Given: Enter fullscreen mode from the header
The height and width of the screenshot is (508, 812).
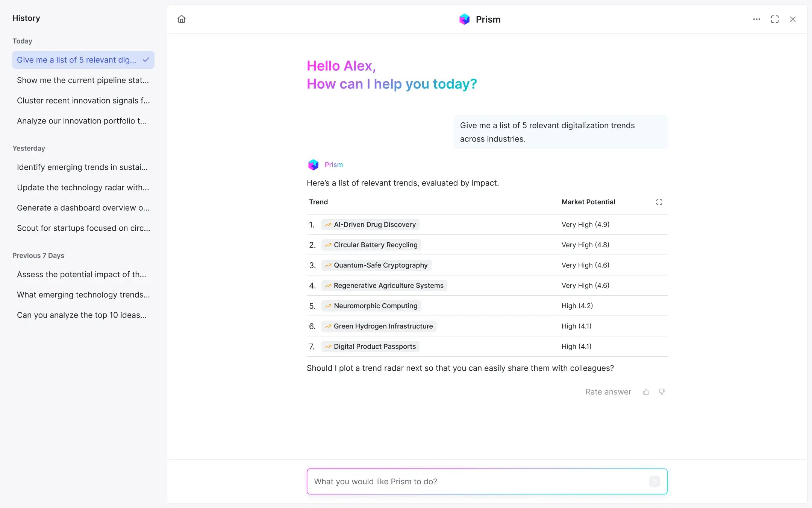Looking at the screenshot, I should pos(775,19).
